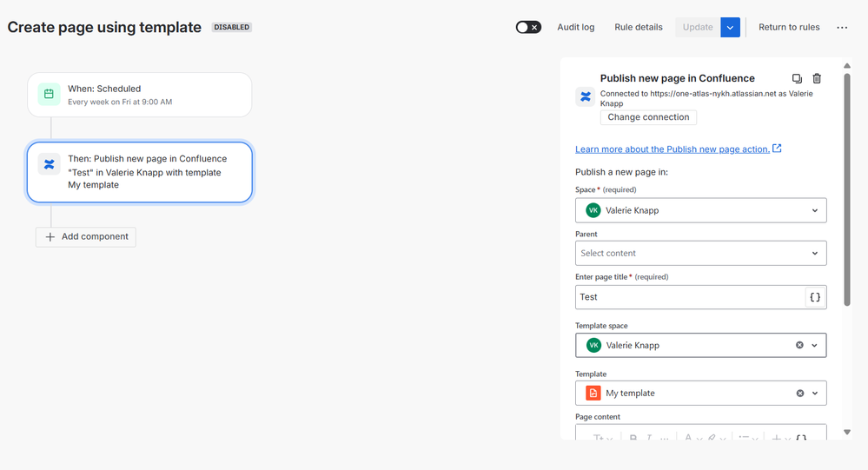Click the Every week on Fri at 9:00 AM text
Image resolution: width=868 pixels, height=470 pixels.
[x=120, y=102]
